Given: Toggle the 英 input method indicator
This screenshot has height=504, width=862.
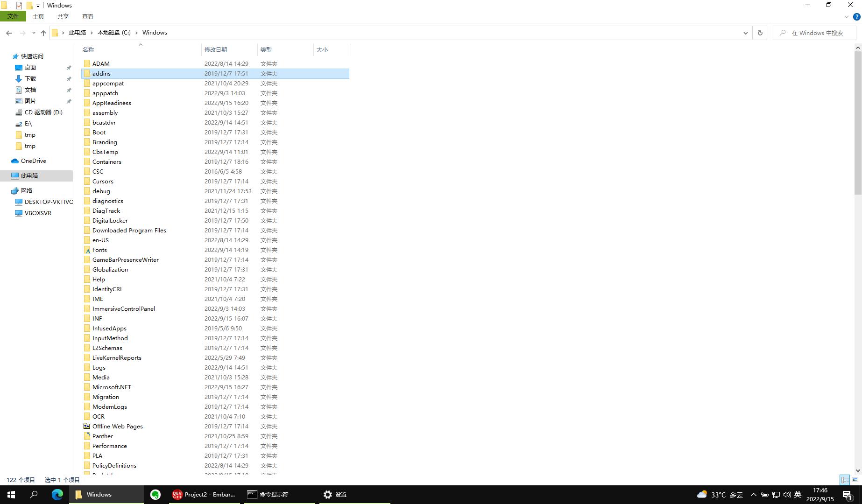Looking at the screenshot, I should point(798,495).
